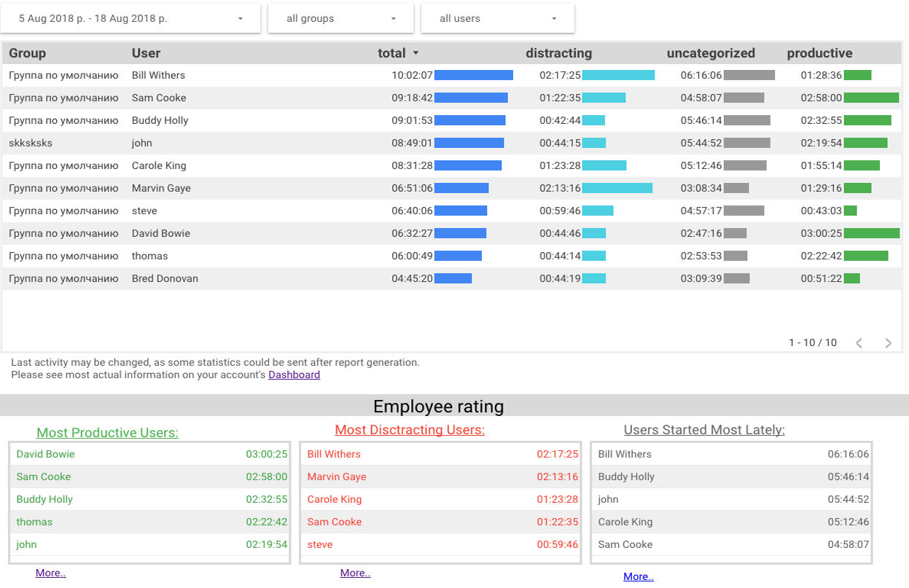
Task: Click the previous page chevron
Action: click(x=859, y=342)
